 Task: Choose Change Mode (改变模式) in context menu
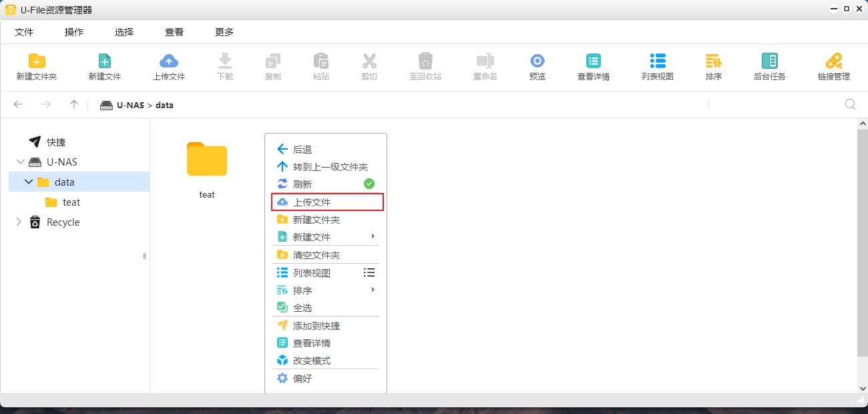click(x=312, y=361)
